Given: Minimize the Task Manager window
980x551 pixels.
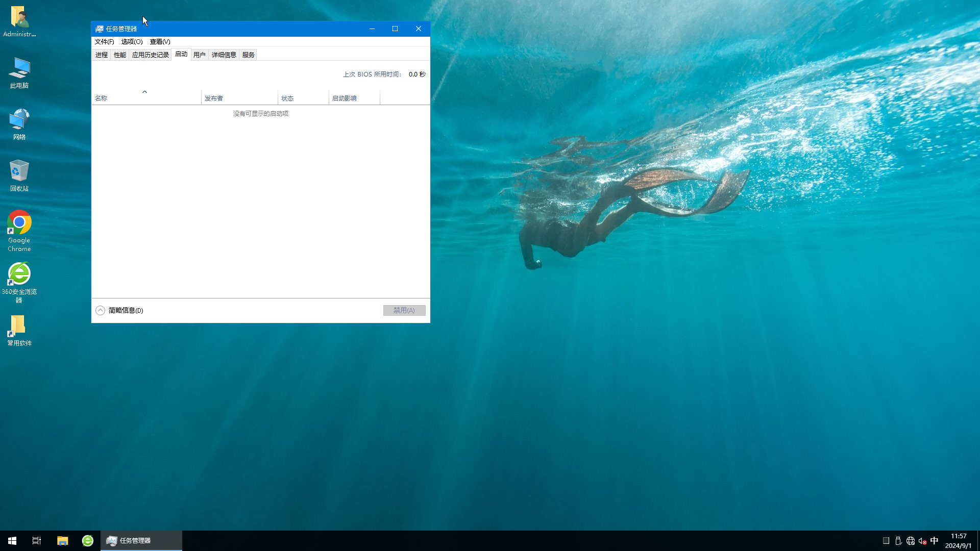Looking at the screenshot, I should [x=372, y=29].
